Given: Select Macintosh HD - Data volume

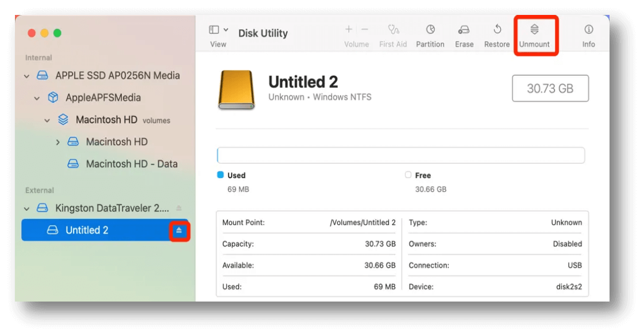Looking at the screenshot, I should (131, 164).
